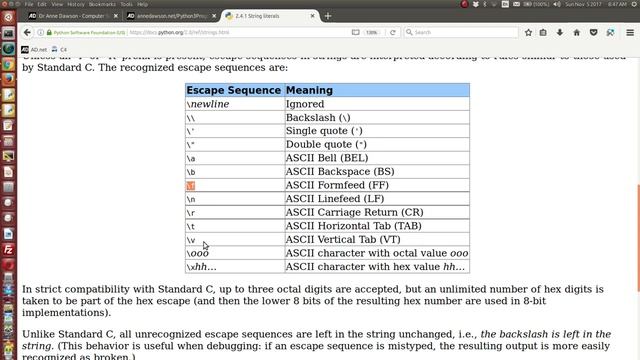
Task: Launch the Terminal from the dock
Action: (x=8, y=33)
